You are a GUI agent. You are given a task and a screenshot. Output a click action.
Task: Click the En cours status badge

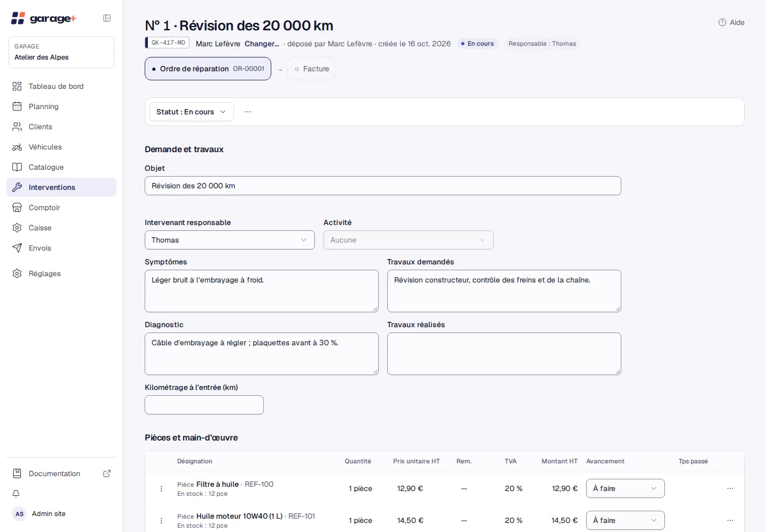(477, 44)
